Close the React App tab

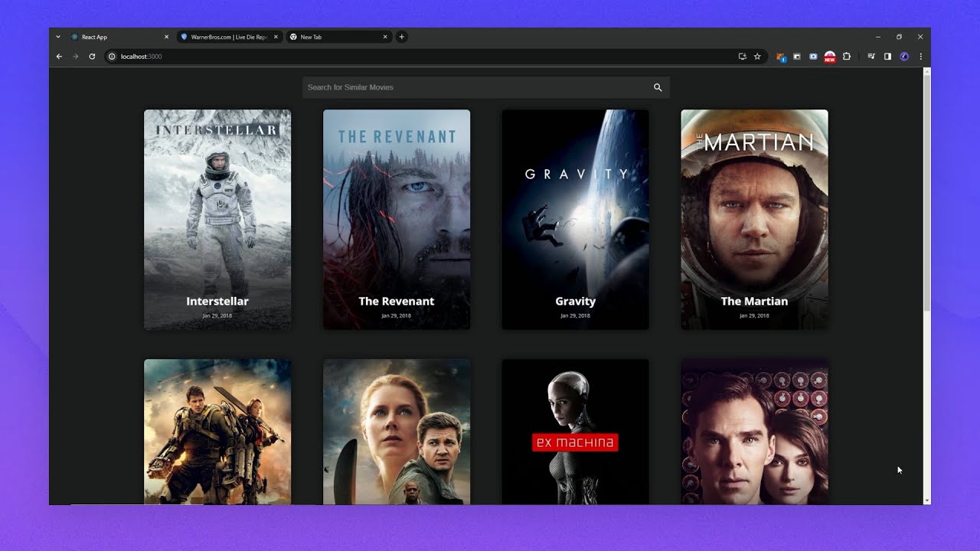pyautogui.click(x=166, y=37)
